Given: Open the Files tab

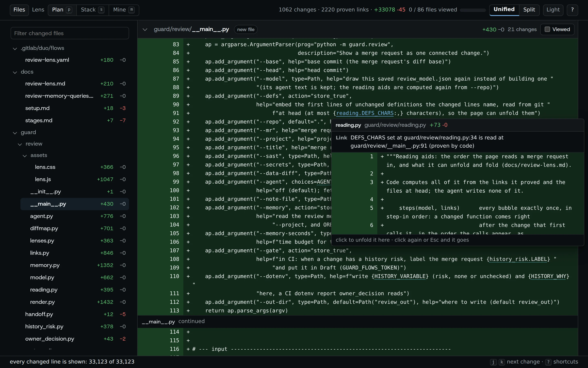Looking at the screenshot, I should pos(19,10).
